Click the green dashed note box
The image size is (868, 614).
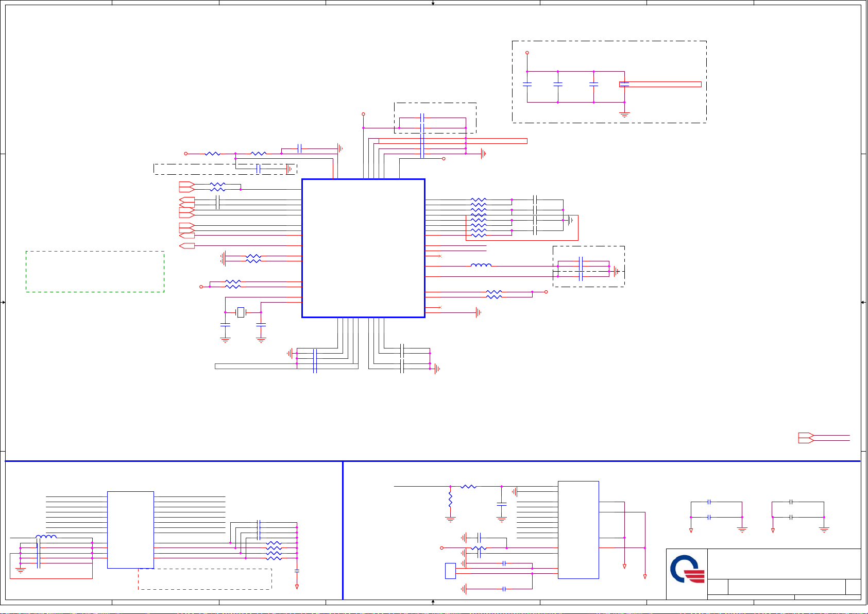pos(95,272)
